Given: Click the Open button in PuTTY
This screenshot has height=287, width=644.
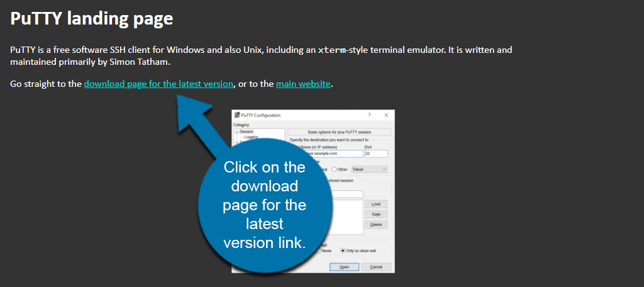Looking at the screenshot, I should 344,267.
